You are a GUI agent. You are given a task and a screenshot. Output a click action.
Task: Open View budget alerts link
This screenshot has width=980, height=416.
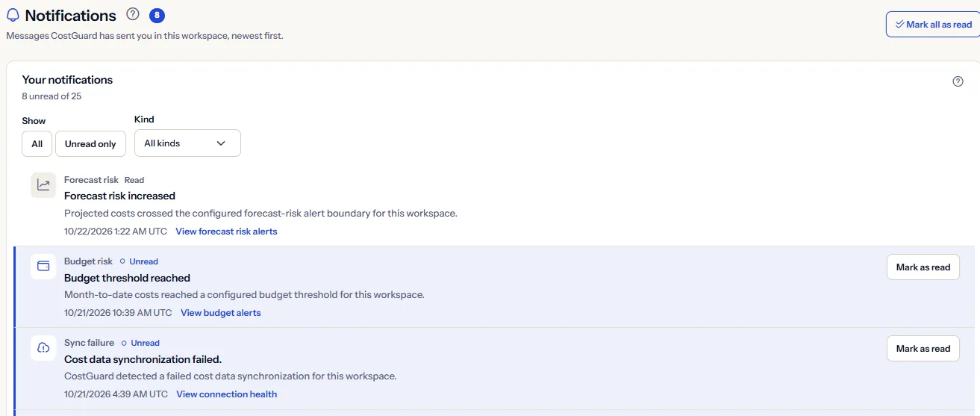click(x=221, y=313)
